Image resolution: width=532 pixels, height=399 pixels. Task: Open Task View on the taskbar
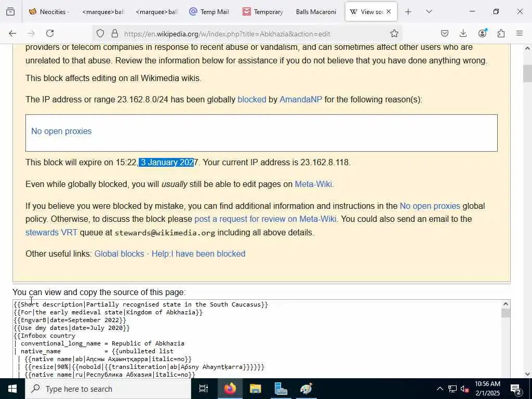(204, 389)
